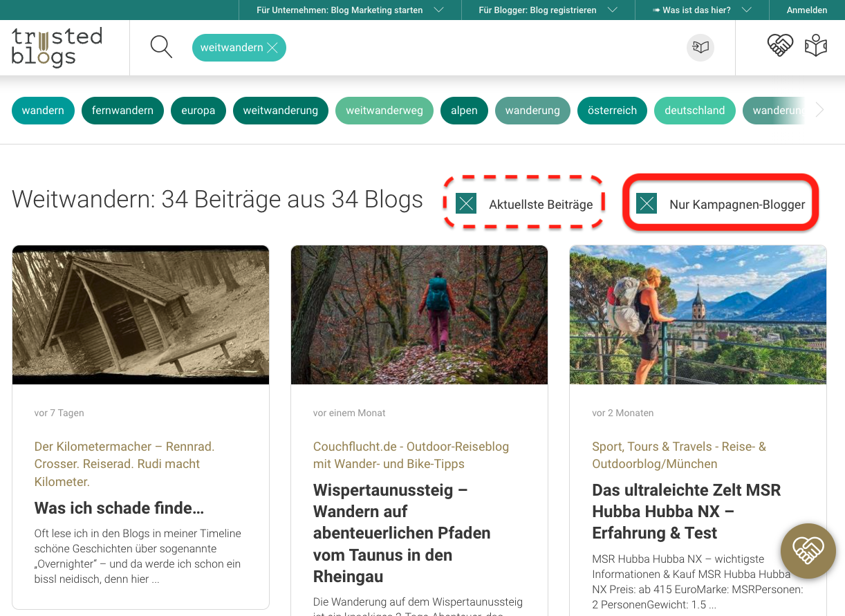Click Anmelden in the top bar
The width and height of the screenshot is (845, 616).
[806, 10]
